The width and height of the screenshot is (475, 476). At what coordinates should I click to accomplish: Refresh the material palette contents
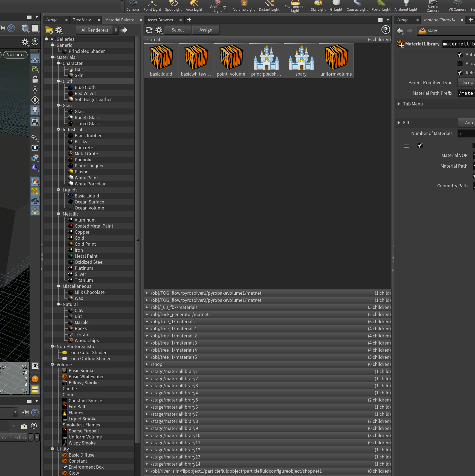coord(149,30)
